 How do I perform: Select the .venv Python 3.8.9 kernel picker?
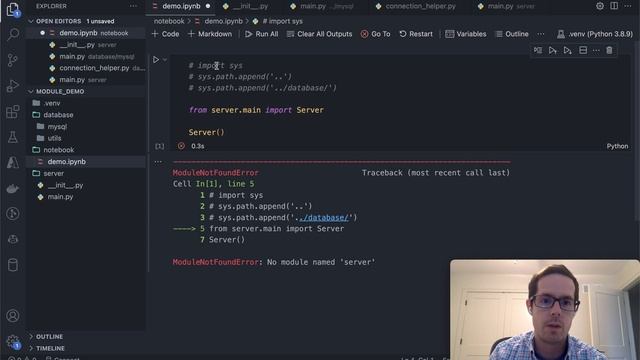click(595, 34)
